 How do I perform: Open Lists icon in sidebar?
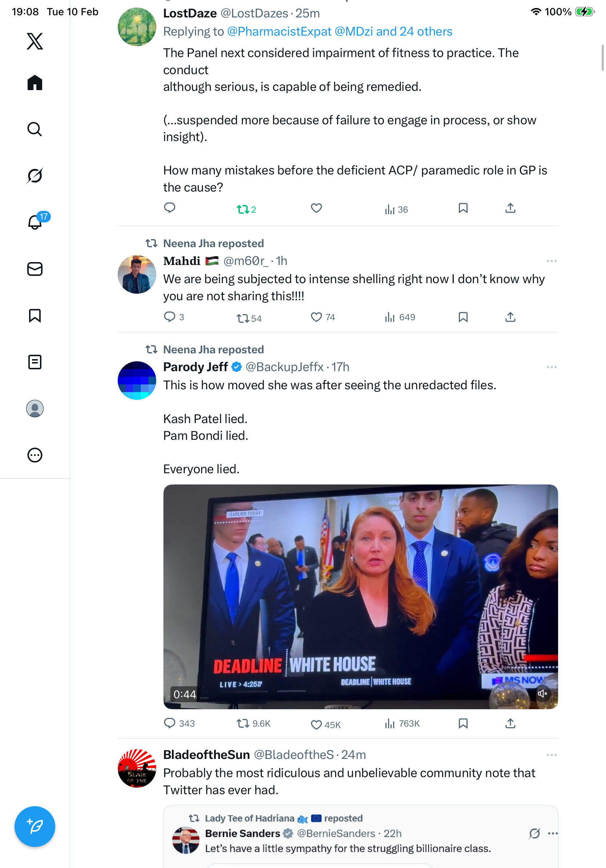click(x=35, y=362)
